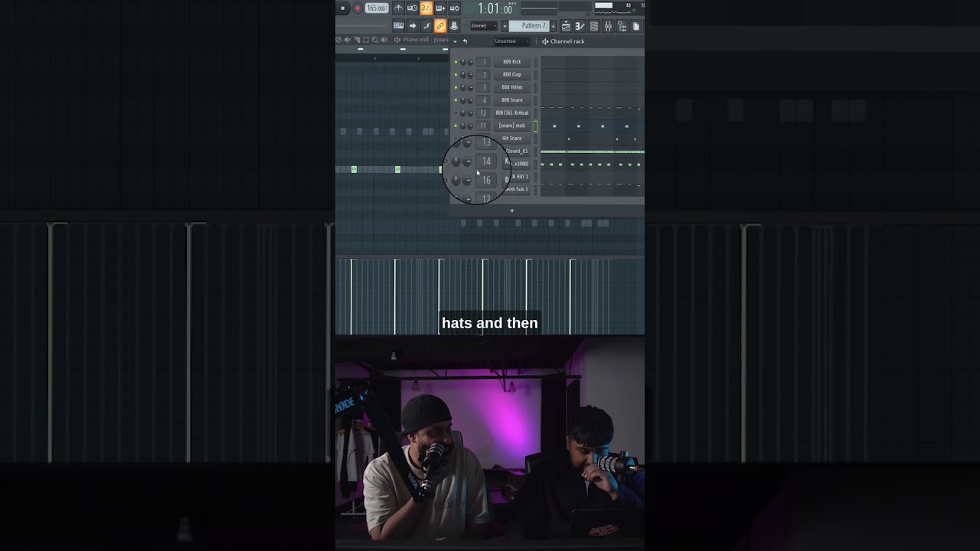The height and width of the screenshot is (551, 980).
Task: Disable the 3.2 countdown before recording
Action: click(x=426, y=8)
